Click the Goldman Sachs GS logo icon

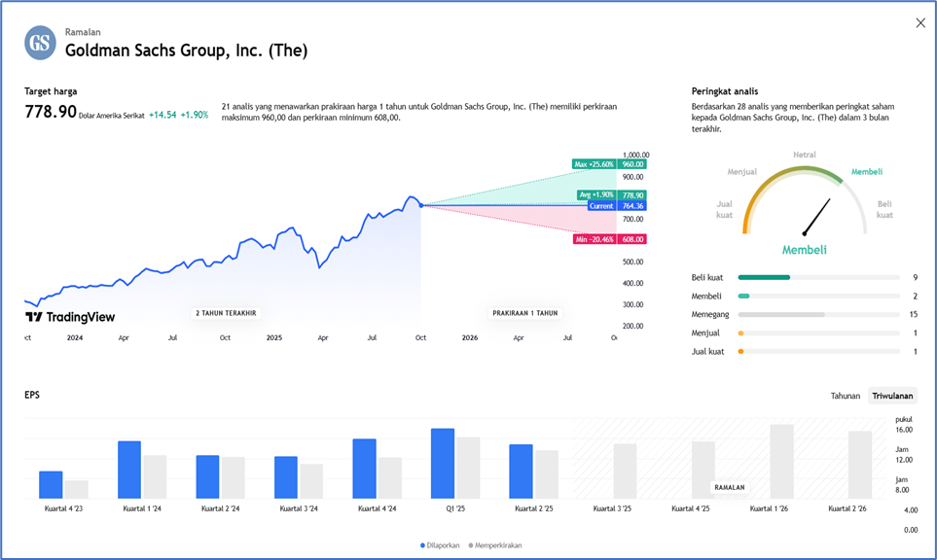[x=40, y=43]
